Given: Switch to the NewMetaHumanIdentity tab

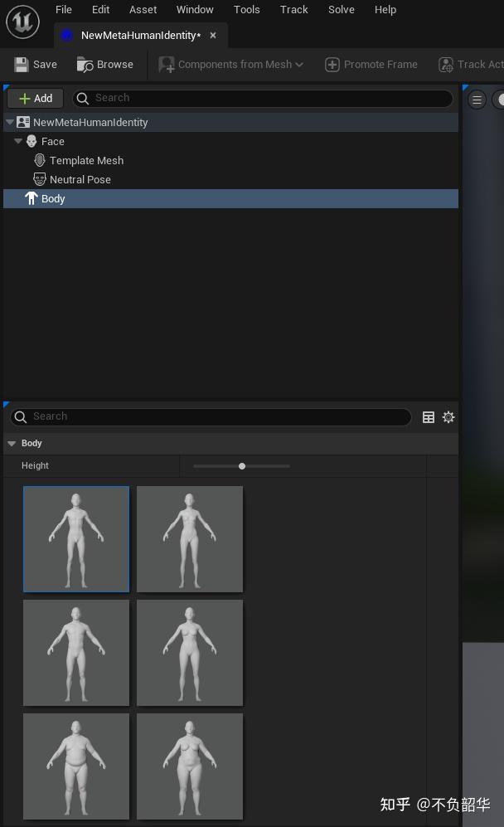Looking at the screenshot, I should (140, 36).
